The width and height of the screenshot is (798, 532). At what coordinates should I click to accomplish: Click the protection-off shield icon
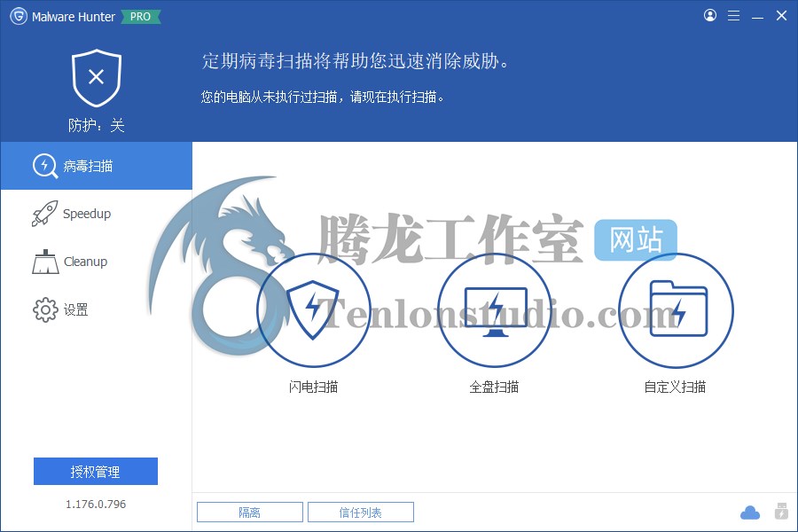click(96, 77)
